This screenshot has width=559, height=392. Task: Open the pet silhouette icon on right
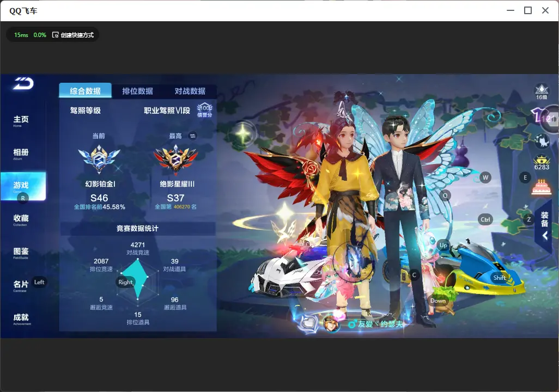tap(542, 142)
